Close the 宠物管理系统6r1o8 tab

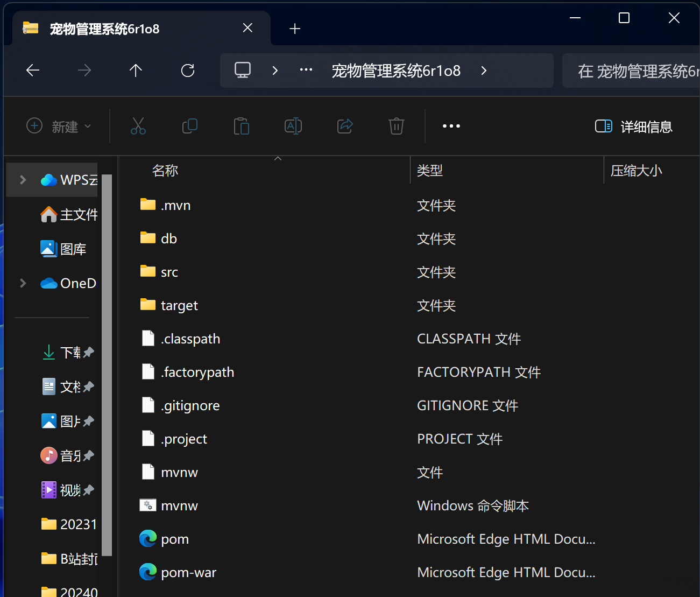point(248,28)
